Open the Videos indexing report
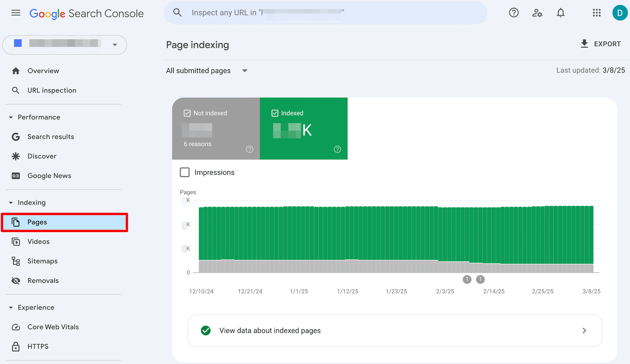Viewport: 630px width, 364px height. [x=38, y=241]
